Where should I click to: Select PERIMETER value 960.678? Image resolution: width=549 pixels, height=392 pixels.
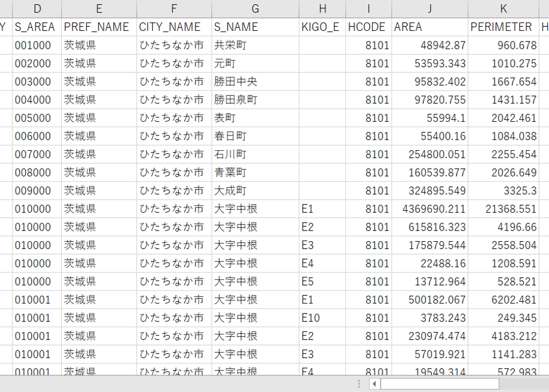click(503, 45)
